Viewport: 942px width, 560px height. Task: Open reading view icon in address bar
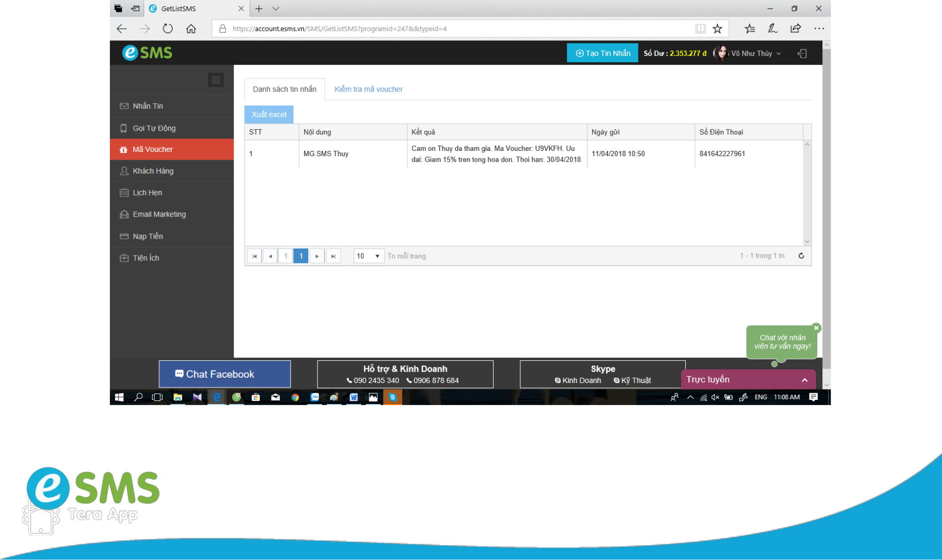click(700, 29)
